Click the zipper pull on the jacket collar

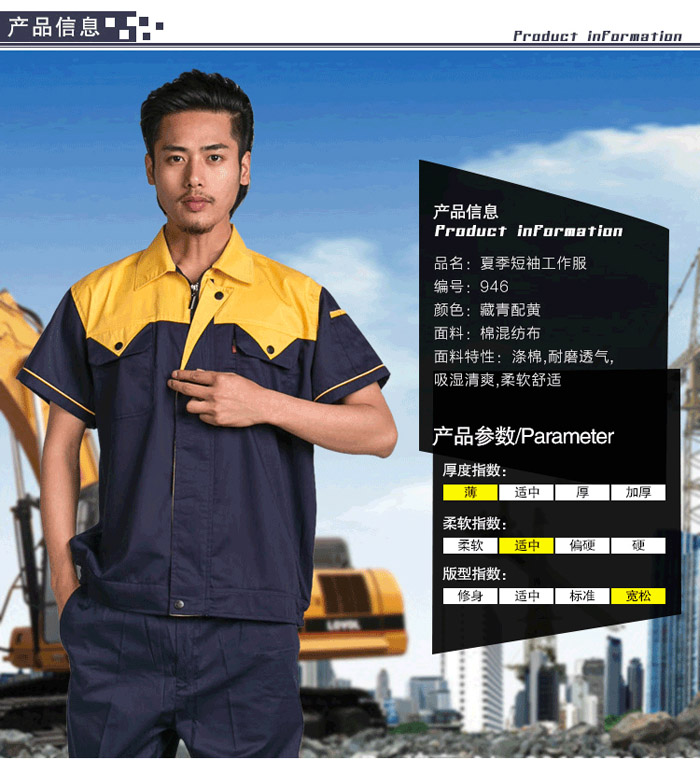coord(194,289)
